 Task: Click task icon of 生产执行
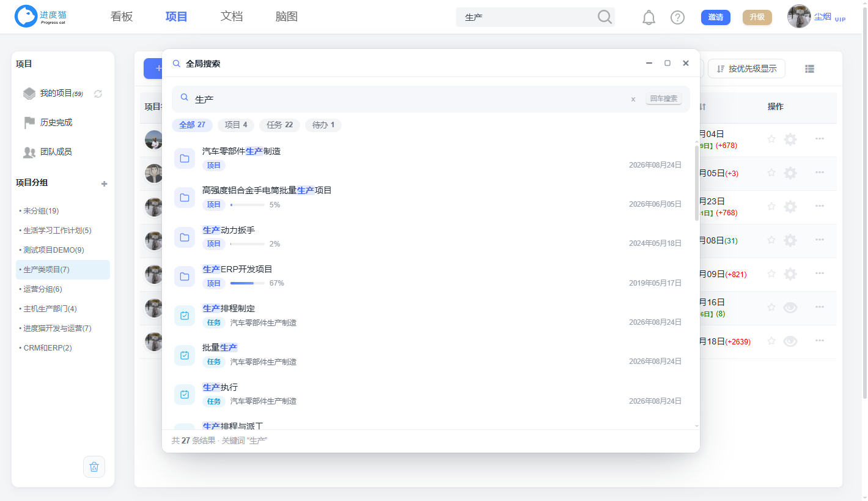click(185, 395)
